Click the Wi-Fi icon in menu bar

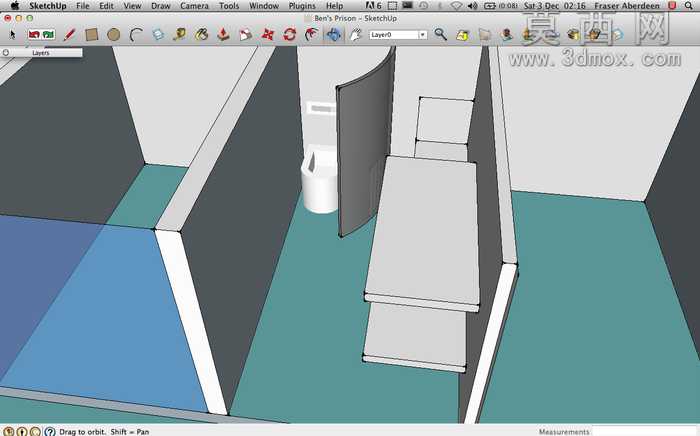pyautogui.click(x=456, y=6)
